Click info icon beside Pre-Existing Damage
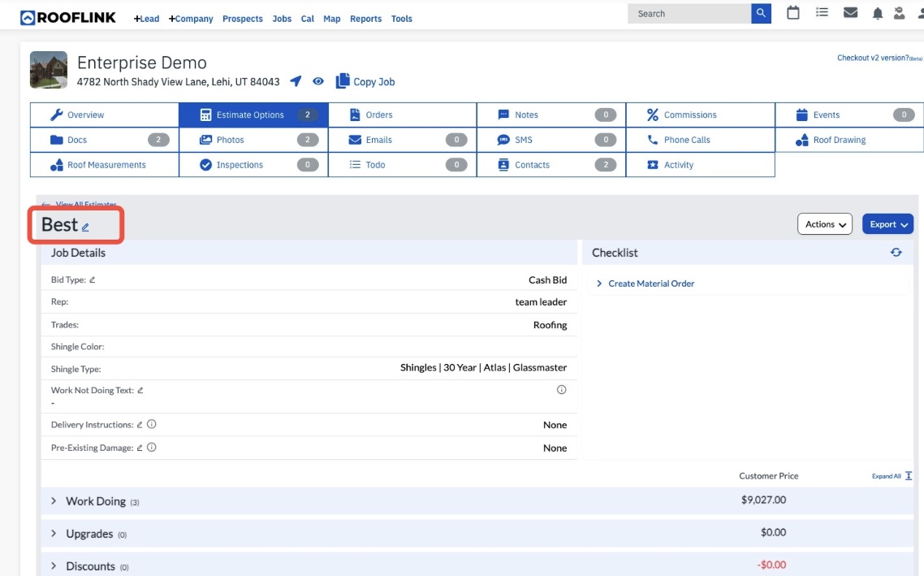Image resolution: width=924 pixels, height=576 pixels. 152,447
